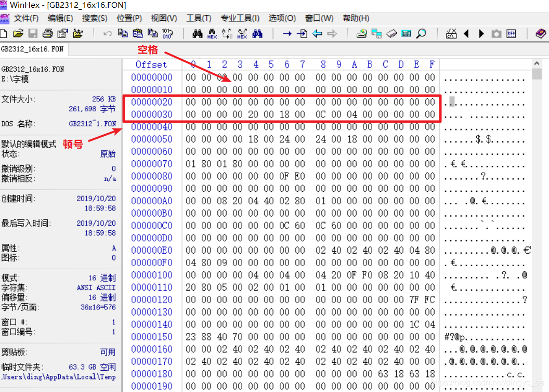Click hex byte FC in row 00000120
Viewport: 549px width, 392px height.
(429, 299)
